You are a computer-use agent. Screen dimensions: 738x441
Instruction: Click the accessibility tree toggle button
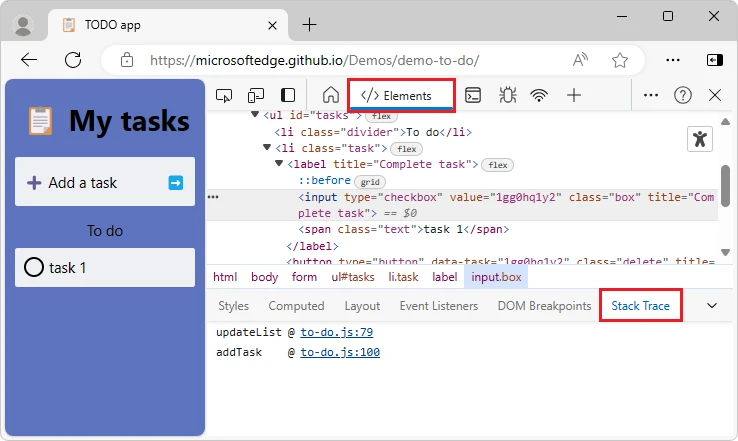(x=700, y=139)
